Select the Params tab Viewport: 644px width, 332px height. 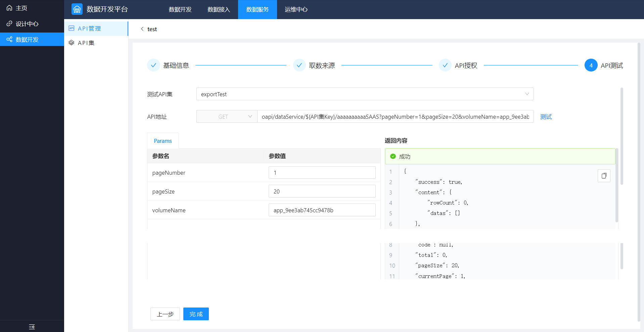point(163,141)
